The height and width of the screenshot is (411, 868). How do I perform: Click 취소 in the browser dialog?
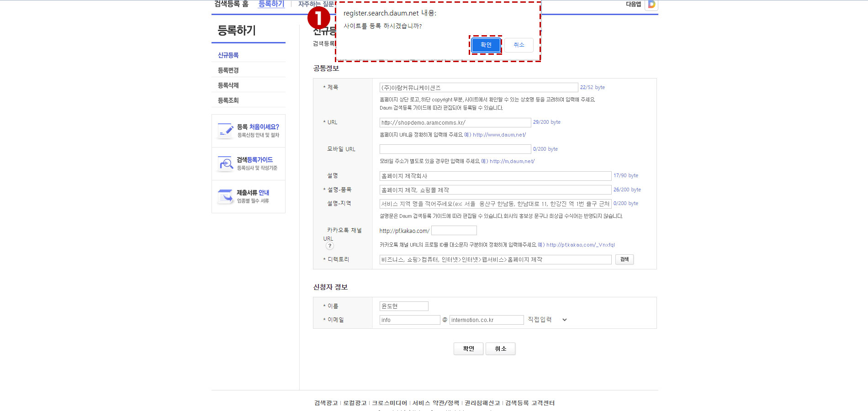click(x=519, y=45)
